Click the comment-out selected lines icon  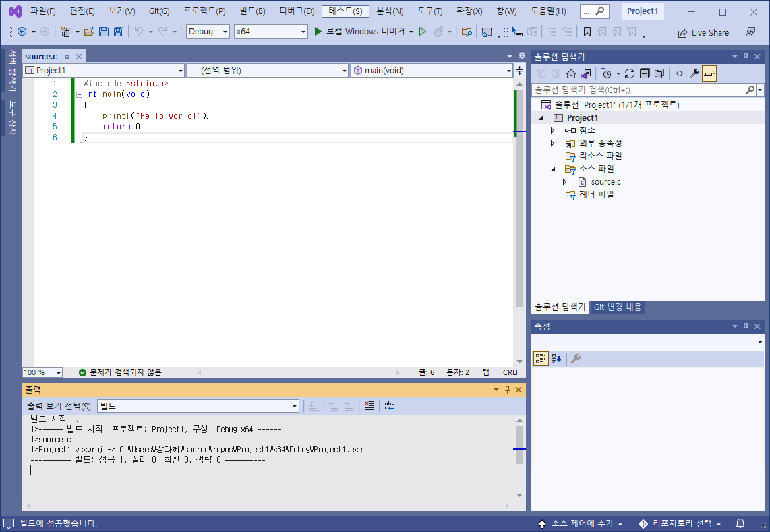552,32
